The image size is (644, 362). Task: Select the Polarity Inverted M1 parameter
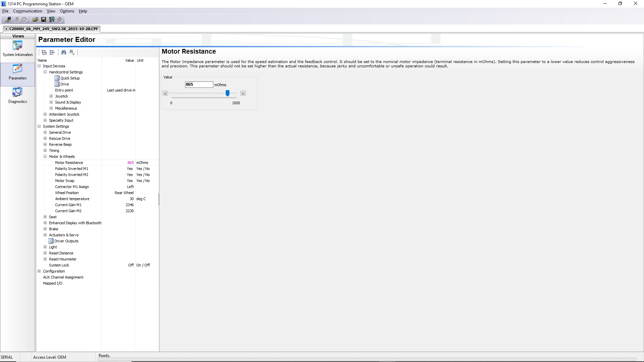71,169
